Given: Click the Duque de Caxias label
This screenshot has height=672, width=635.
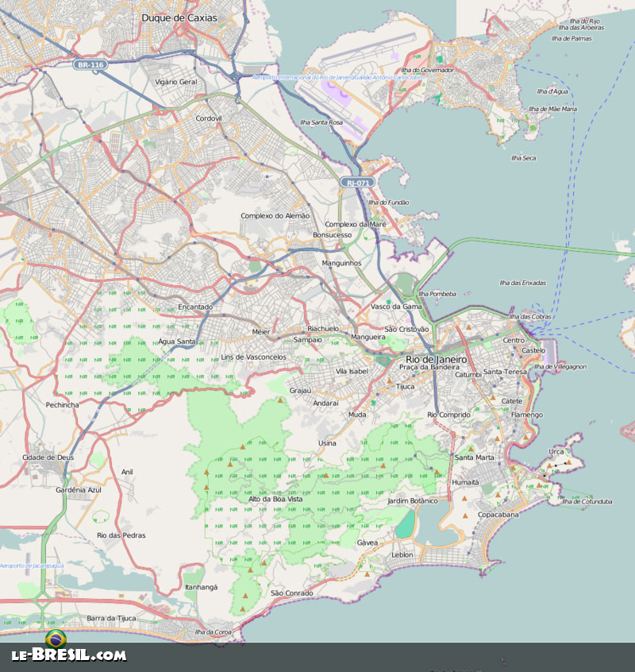Looking at the screenshot, I should (179, 17).
